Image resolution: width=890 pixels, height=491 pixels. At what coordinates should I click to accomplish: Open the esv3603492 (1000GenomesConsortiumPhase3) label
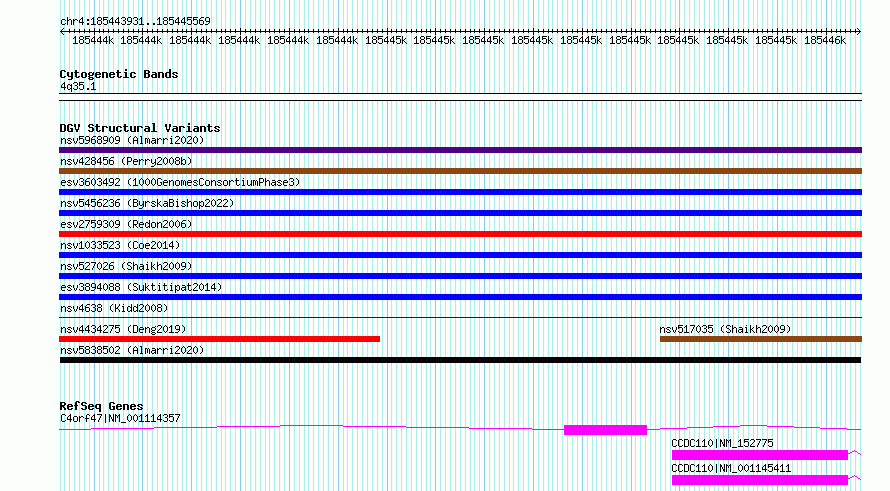[180, 182]
